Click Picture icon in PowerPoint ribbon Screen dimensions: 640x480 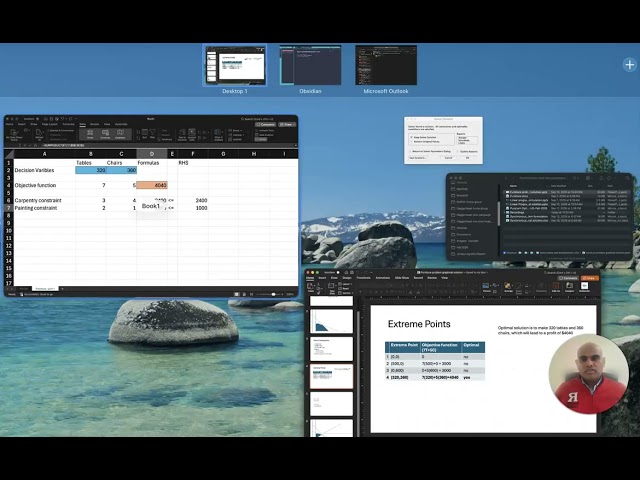[486, 287]
